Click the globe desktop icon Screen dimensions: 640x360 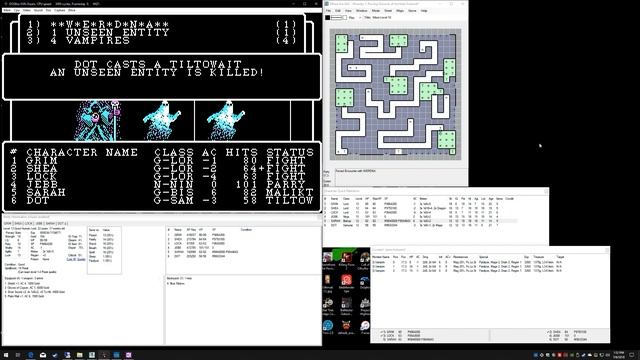tap(328, 326)
